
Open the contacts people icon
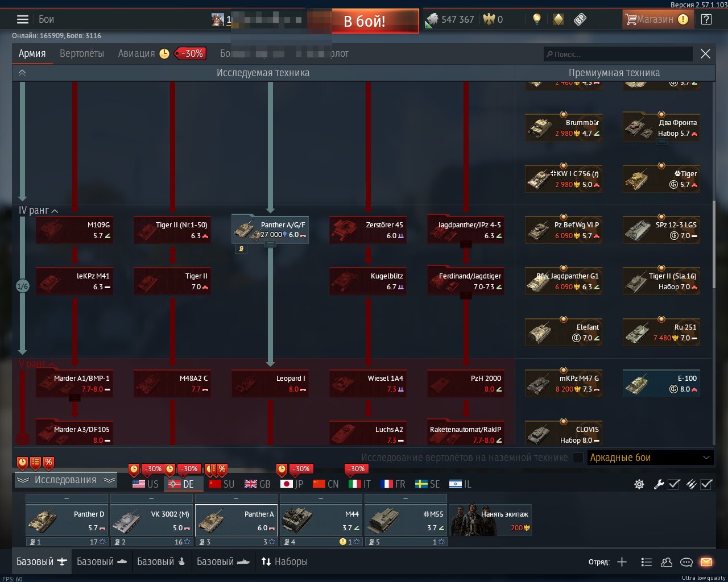[667, 562]
